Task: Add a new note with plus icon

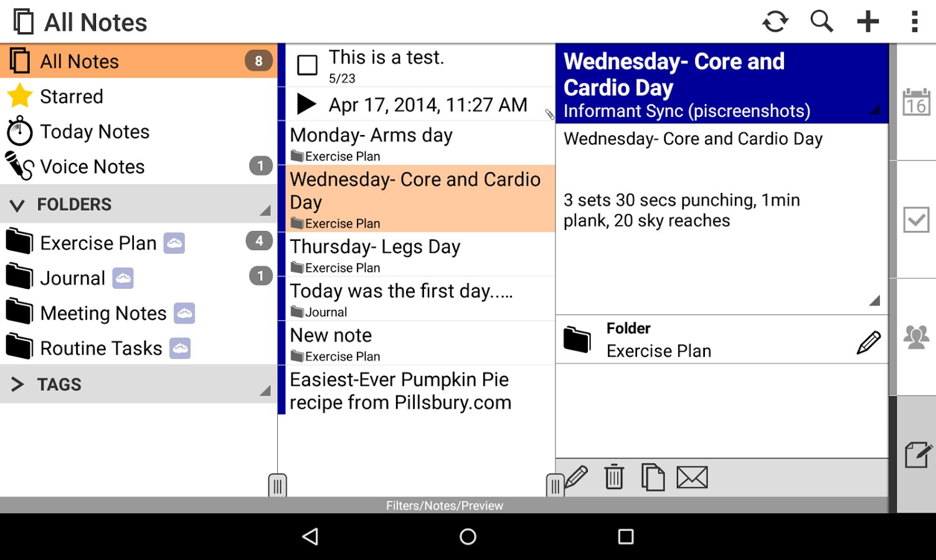Action: (867, 22)
